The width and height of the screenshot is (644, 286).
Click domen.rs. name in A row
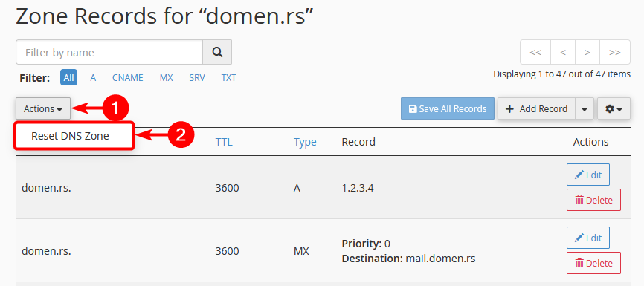[46, 189]
